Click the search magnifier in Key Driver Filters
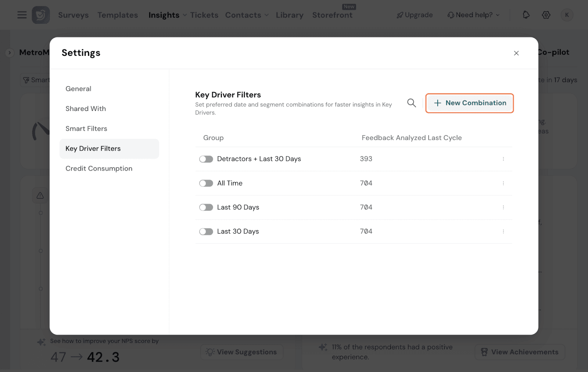The width and height of the screenshot is (588, 372). (411, 103)
